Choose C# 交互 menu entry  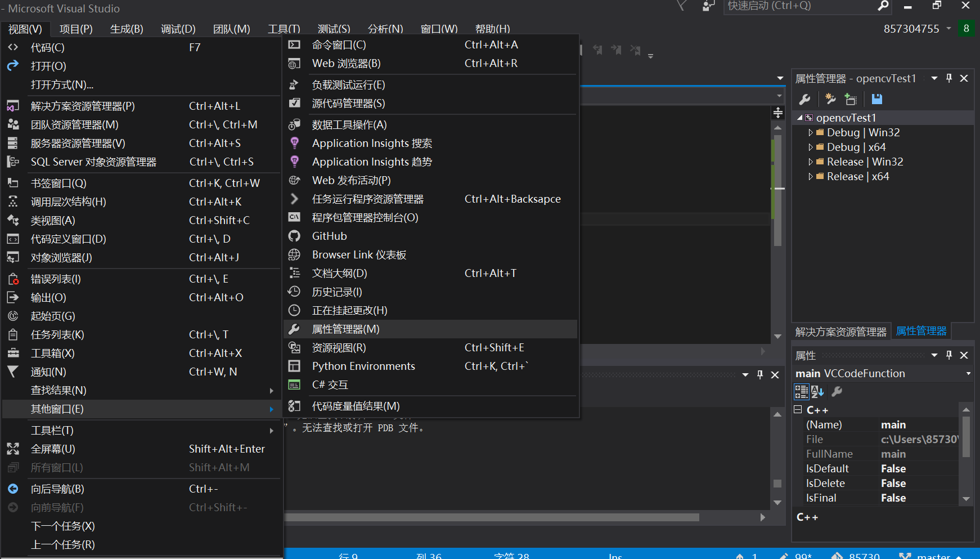(431, 384)
